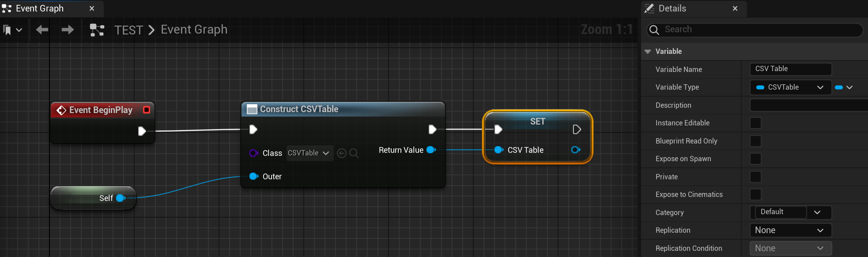
Task: Navigate forward with the right arrow
Action: tap(68, 30)
